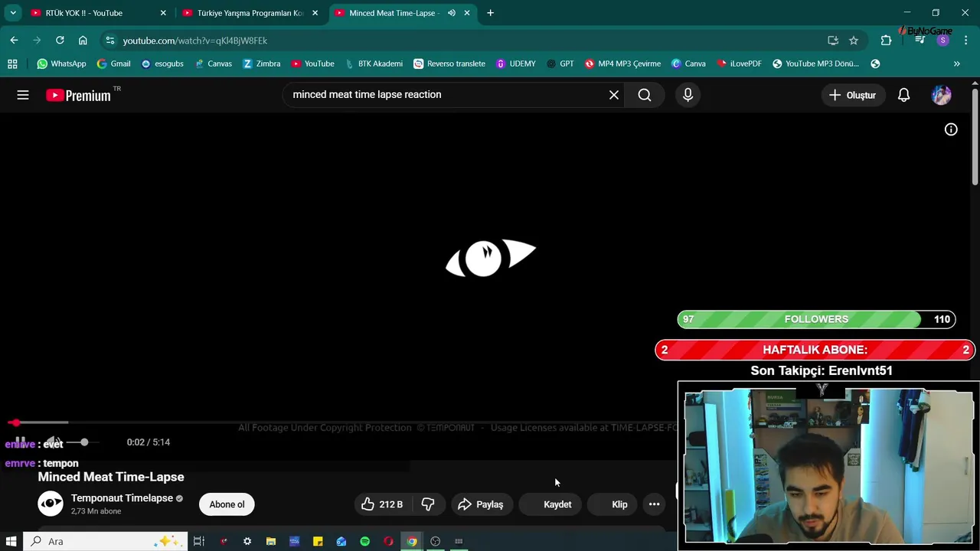Open a new browser tab
The height and width of the screenshot is (551, 980).
point(490,13)
